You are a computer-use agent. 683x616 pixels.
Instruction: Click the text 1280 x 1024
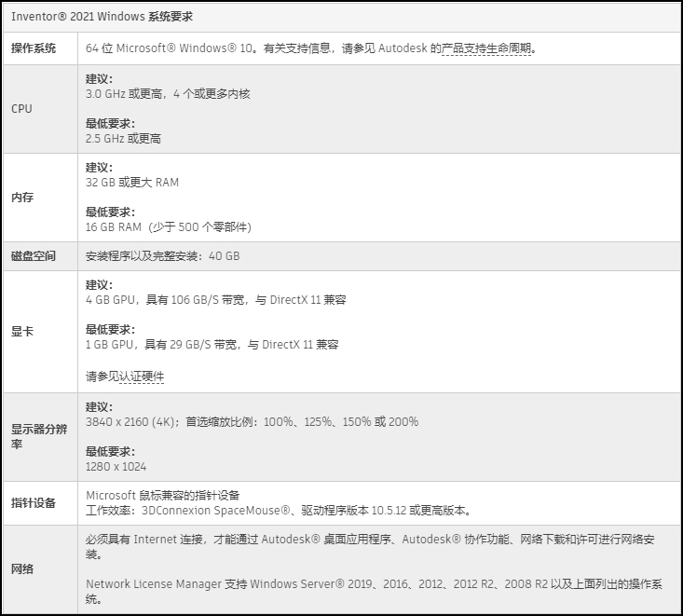point(116,467)
